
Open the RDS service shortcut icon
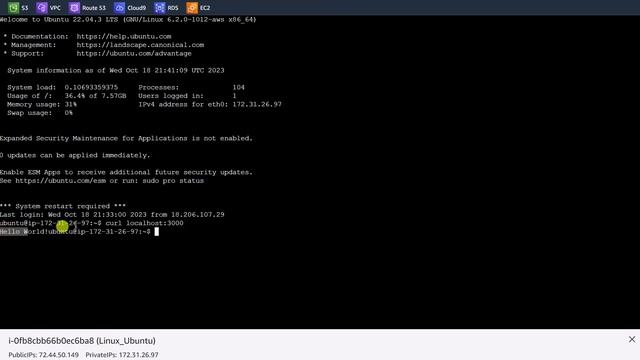(160, 7)
